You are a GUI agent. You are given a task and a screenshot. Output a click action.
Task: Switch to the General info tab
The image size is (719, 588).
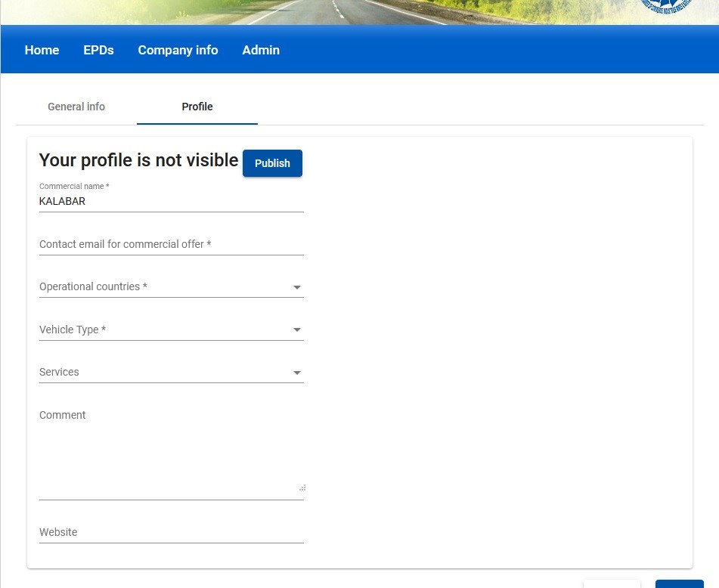(x=76, y=107)
